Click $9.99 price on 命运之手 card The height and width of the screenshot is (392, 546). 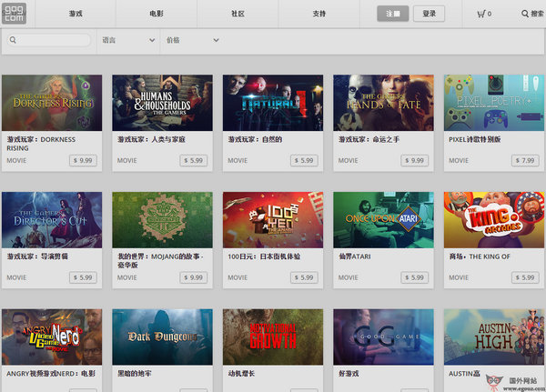tap(415, 160)
